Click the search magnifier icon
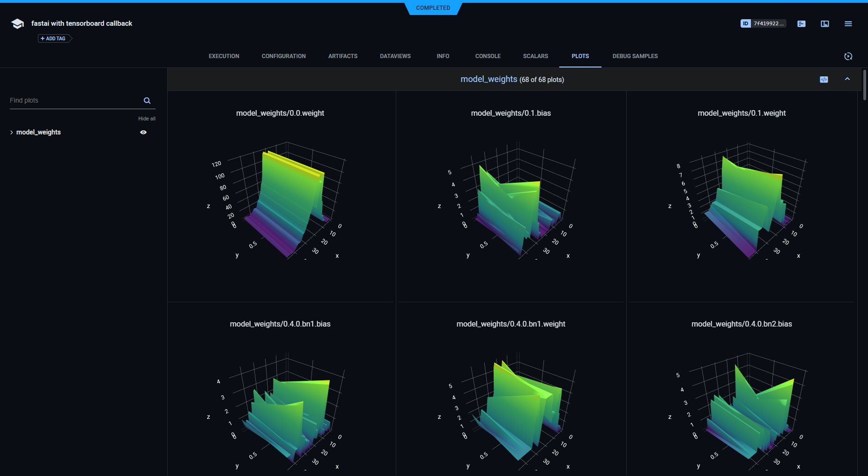This screenshot has width=868, height=476. 147,101
